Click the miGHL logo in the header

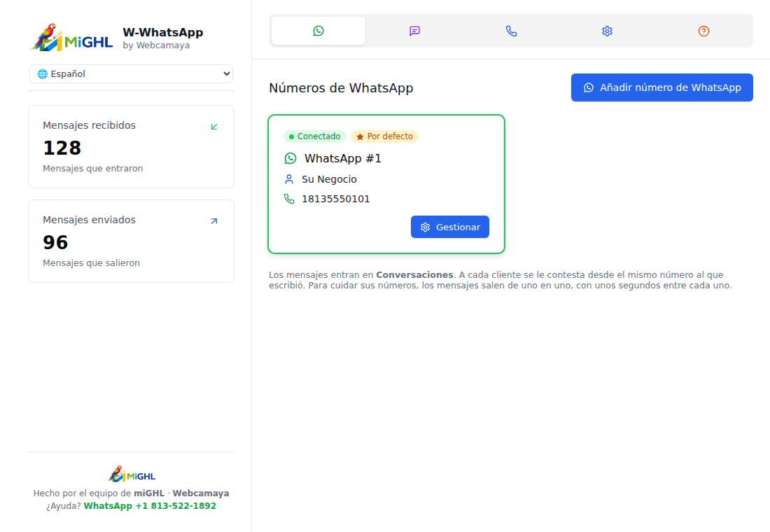71,37
